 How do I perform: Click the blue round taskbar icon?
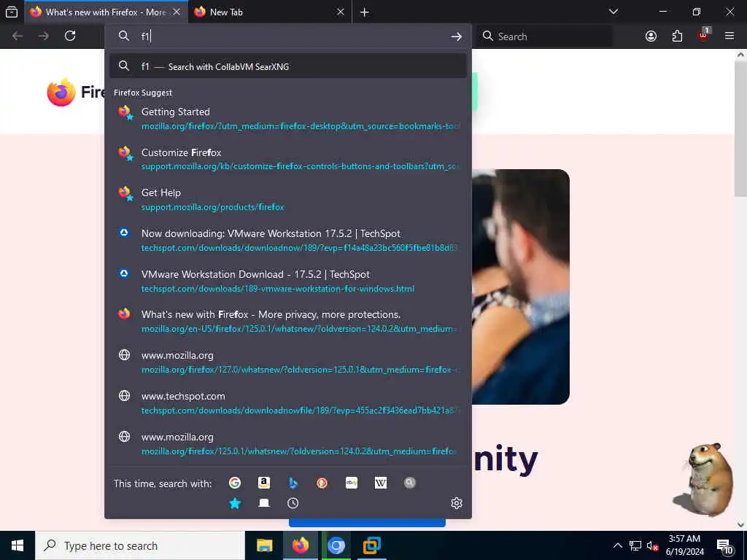336,545
